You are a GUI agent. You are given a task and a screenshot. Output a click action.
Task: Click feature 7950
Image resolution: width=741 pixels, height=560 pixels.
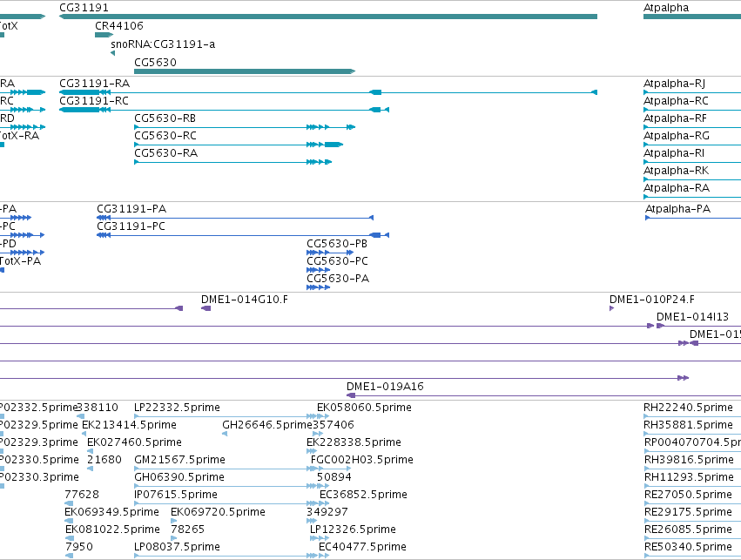point(79,548)
